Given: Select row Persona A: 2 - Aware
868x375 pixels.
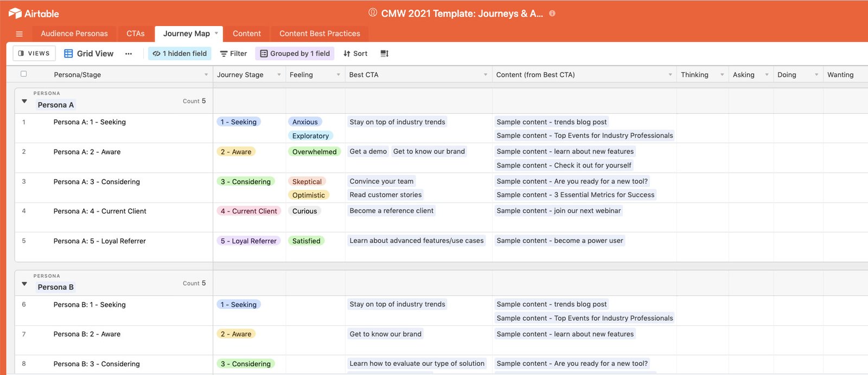Looking at the screenshot, I should click(87, 152).
